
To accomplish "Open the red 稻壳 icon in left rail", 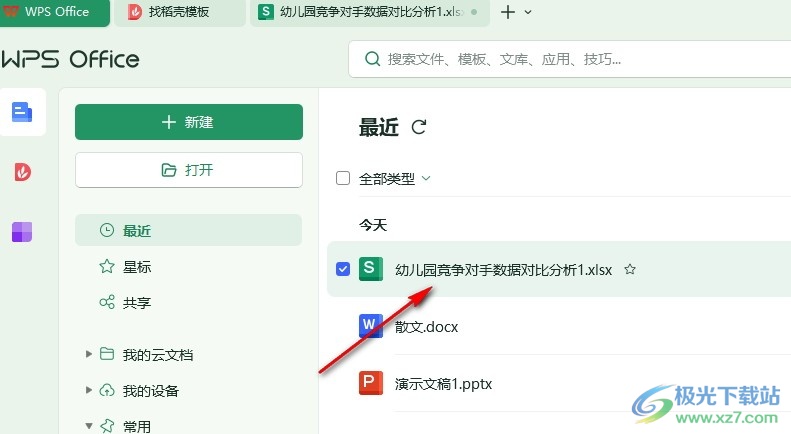I will (x=22, y=172).
